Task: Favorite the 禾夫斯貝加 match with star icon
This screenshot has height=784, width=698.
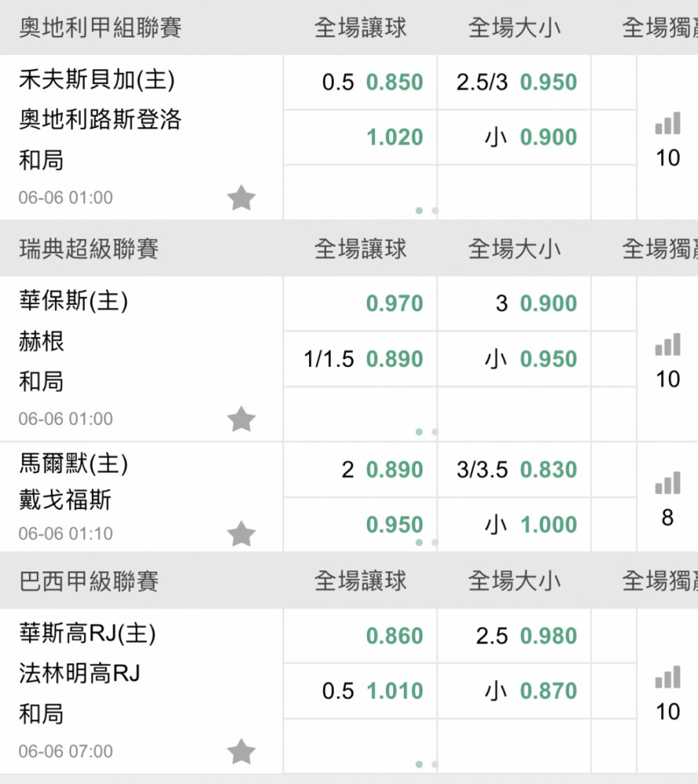Action: [241, 197]
